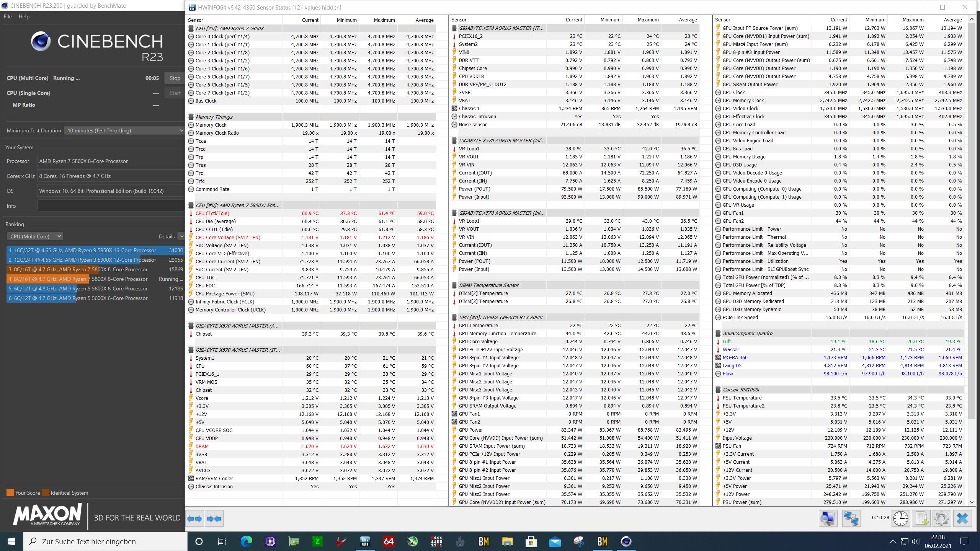Select the Wasser temperature row

click(x=840, y=349)
